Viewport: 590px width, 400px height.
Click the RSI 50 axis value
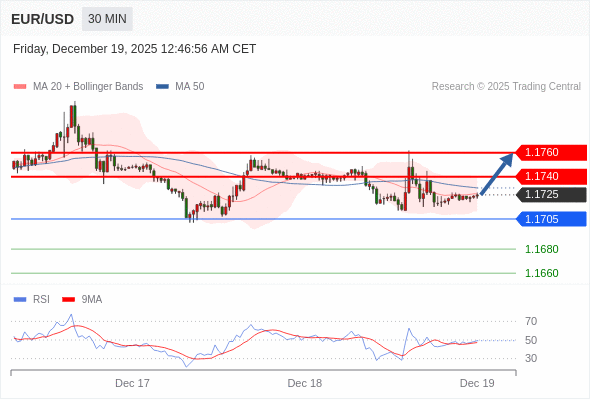pos(531,340)
